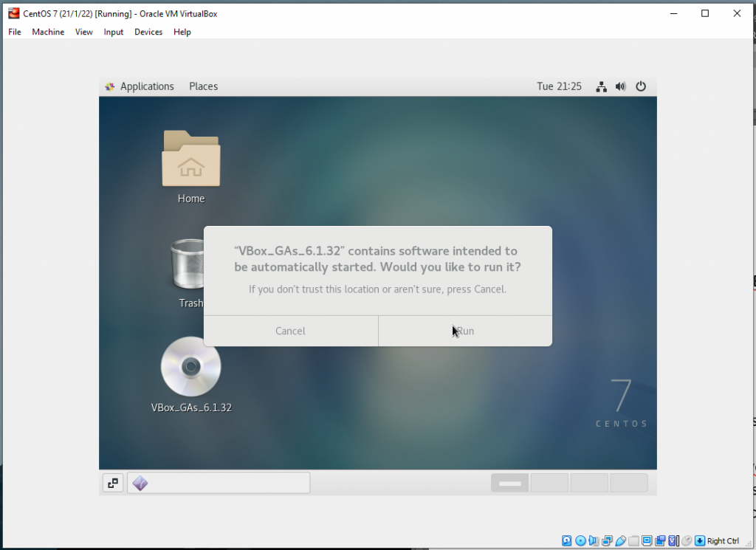The width and height of the screenshot is (756, 550).
Task: Click the recording status icon
Action: (660, 541)
